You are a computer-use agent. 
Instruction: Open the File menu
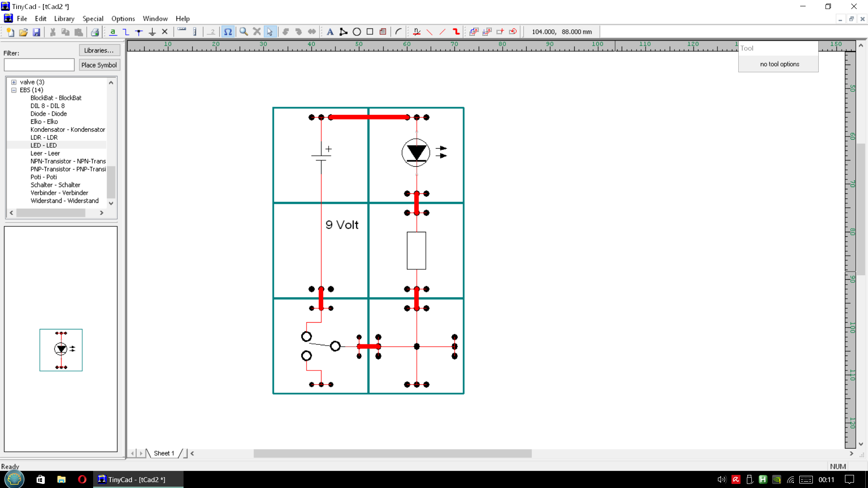(x=22, y=19)
